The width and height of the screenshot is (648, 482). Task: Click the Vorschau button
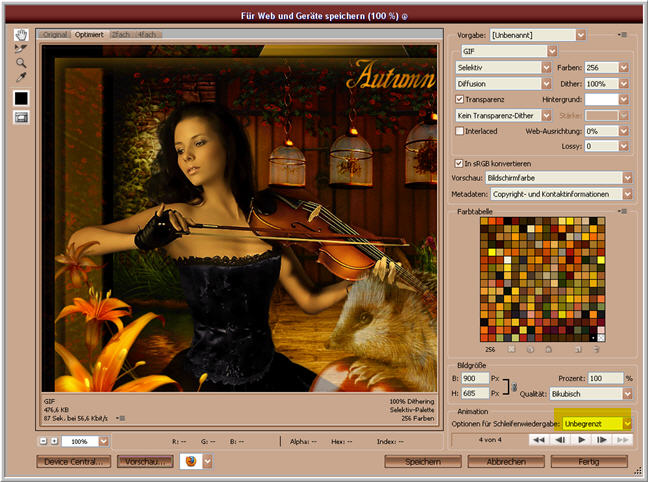(145, 462)
